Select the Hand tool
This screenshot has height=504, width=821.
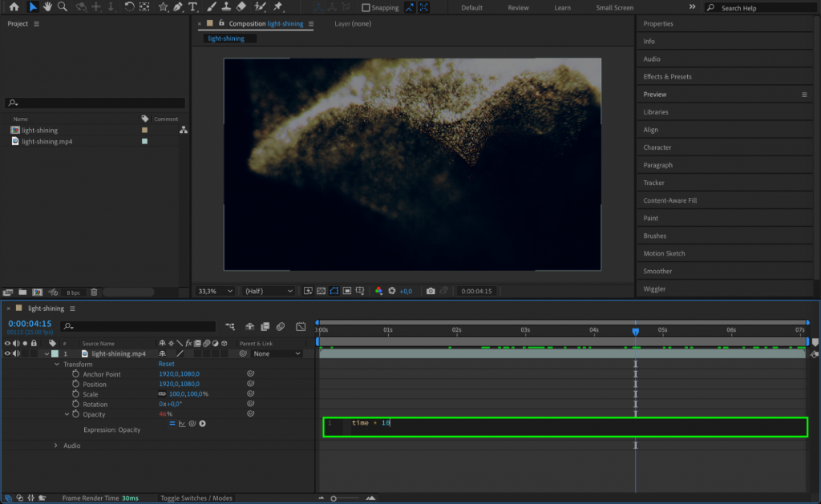47,8
